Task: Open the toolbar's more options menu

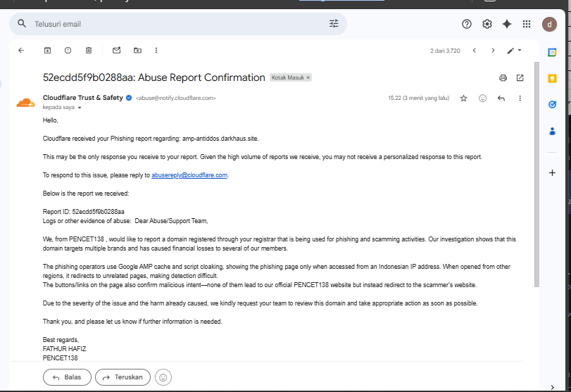Action: (156, 51)
